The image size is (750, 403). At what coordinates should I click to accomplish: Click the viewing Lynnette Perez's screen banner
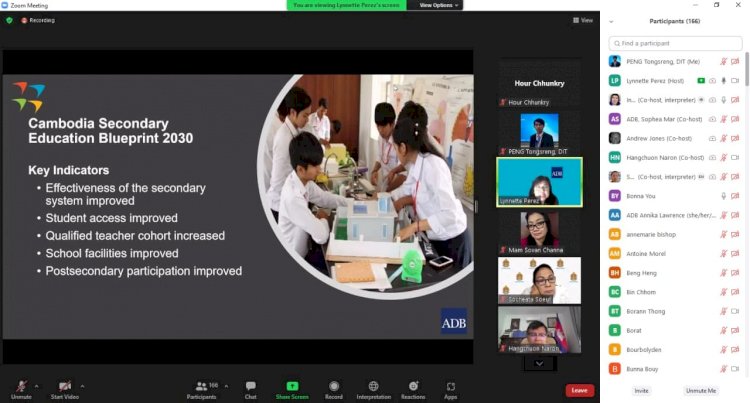point(346,5)
